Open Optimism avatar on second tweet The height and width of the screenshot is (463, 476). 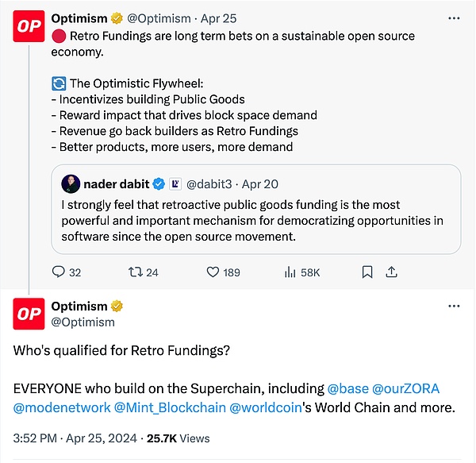pyautogui.click(x=29, y=314)
